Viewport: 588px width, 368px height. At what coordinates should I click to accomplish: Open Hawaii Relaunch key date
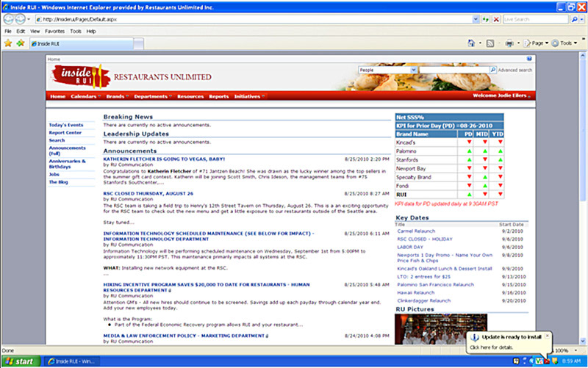point(415,292)
